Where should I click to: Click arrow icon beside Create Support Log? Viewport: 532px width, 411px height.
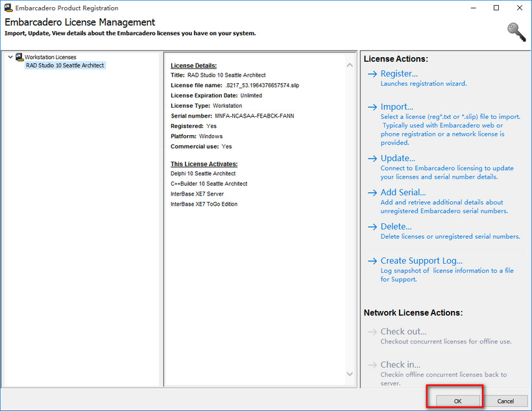coord(372,261)
